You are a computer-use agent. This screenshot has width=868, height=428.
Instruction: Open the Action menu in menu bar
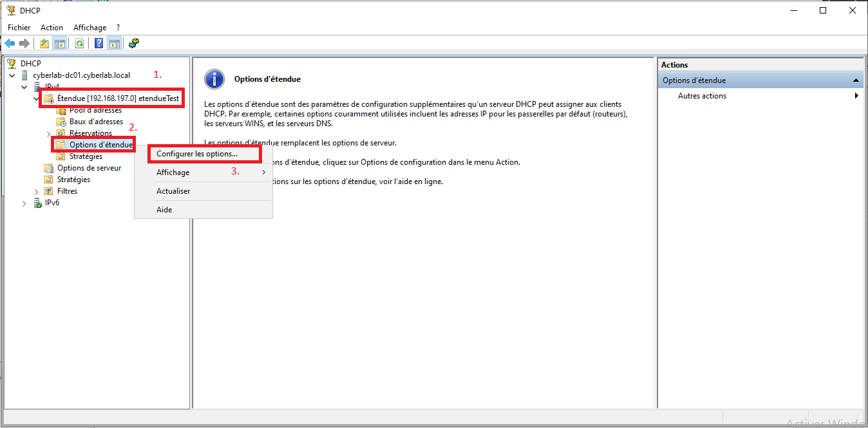coord(52,28)
